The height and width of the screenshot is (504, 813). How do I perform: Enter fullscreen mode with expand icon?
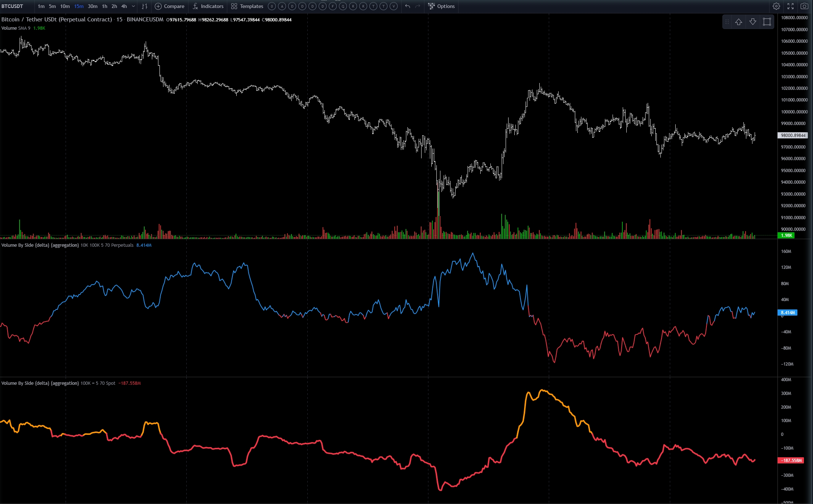(x=791, y=6)
